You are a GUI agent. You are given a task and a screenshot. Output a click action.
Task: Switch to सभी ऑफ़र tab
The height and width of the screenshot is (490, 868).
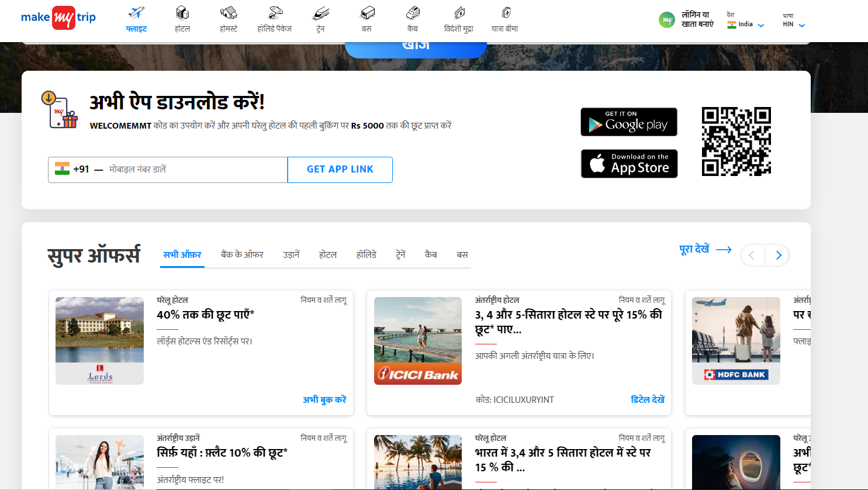pyautogui.click(x=182, y=255)
